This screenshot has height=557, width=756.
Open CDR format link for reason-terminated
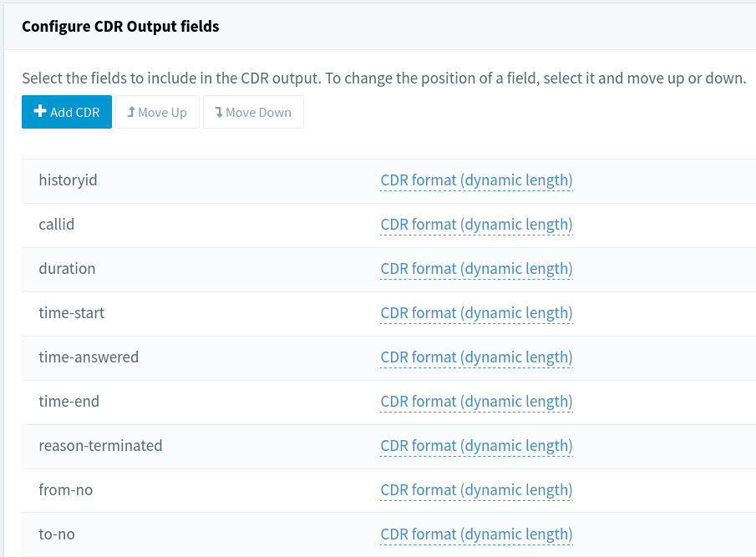click(476, 445)
